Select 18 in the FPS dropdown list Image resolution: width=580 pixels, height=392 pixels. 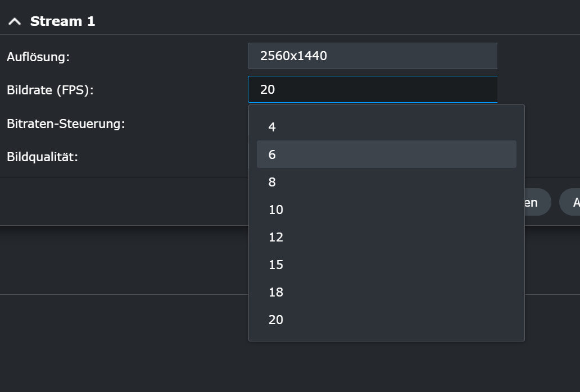(387, 292)
